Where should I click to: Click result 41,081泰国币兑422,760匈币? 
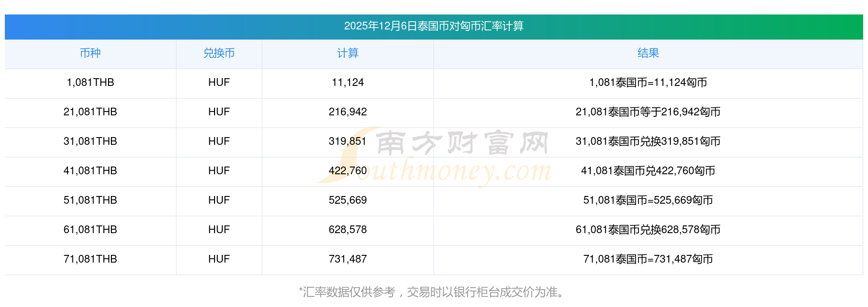coord(648,171)
